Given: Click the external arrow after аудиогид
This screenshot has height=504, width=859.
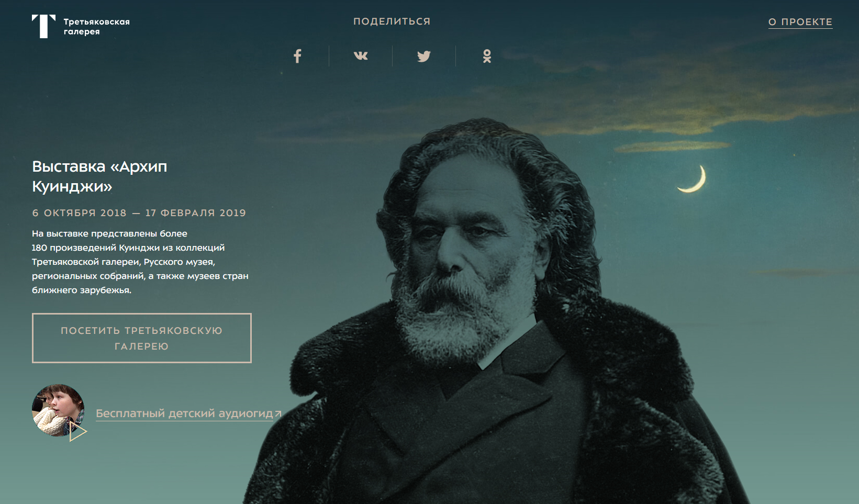Looking at the screenshot, I should point(278,413).
